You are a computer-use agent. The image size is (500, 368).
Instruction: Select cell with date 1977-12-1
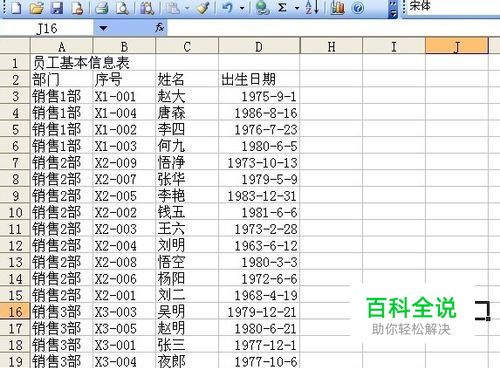259,345
